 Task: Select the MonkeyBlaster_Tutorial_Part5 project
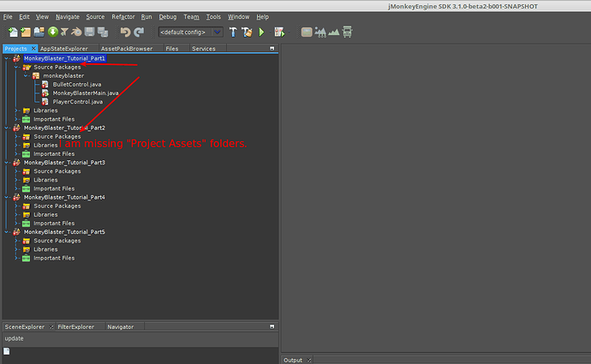click(64, 232)
